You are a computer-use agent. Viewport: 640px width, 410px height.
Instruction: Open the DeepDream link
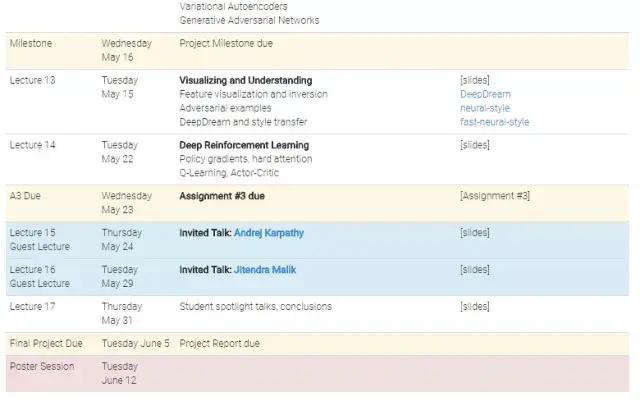point(484,94)
